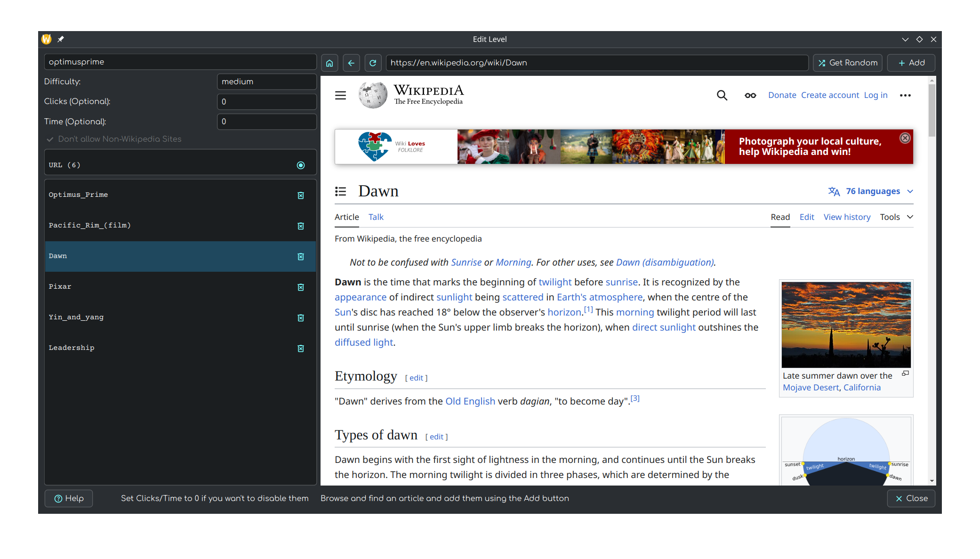Remove the Pixar entry with trash icon
The width and height of the screenshot is (980, 559).
pyautogui.click(x=301, y=287)
